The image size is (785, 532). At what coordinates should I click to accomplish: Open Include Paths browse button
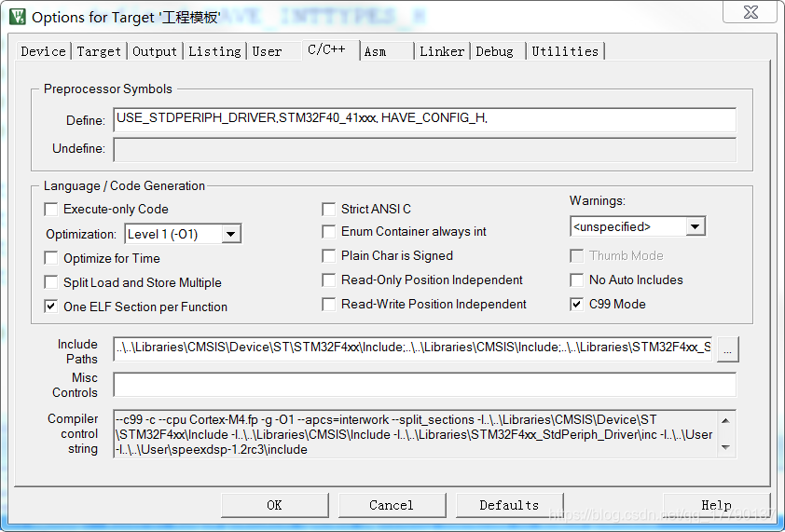coord(727,348)
